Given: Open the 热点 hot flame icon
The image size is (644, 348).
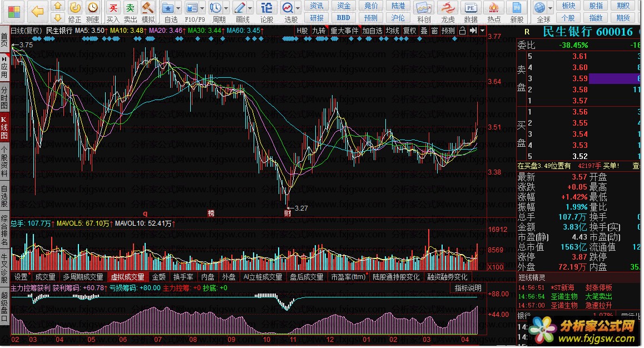Looking at the screenshot, I should (x=494, y=8).
